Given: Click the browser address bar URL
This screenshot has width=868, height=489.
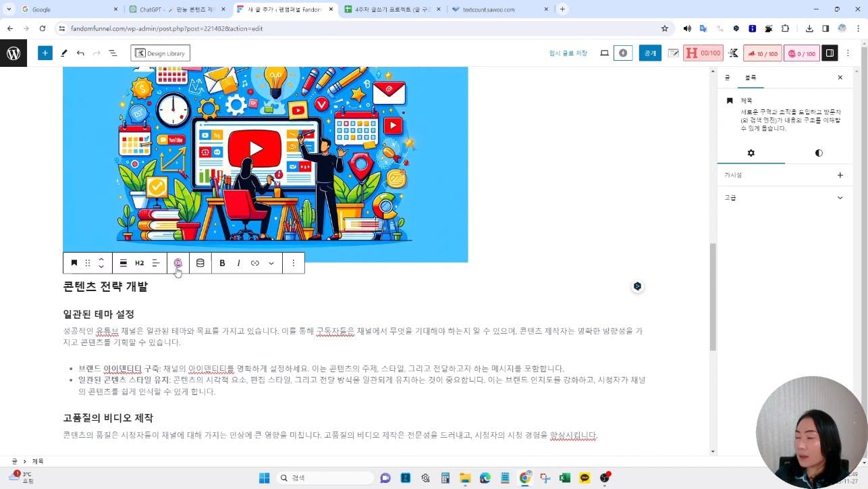Looking at the screenshot, I should 167,28.
